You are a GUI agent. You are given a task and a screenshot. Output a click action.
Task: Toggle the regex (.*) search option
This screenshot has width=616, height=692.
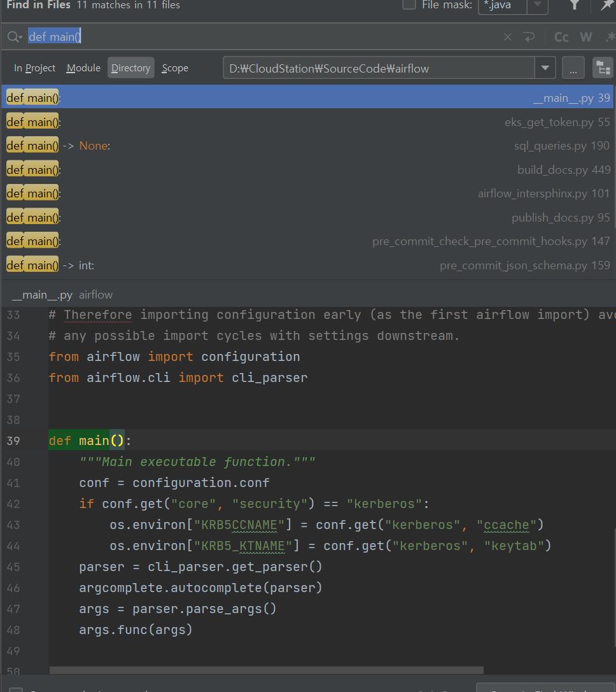click(610, 37)
